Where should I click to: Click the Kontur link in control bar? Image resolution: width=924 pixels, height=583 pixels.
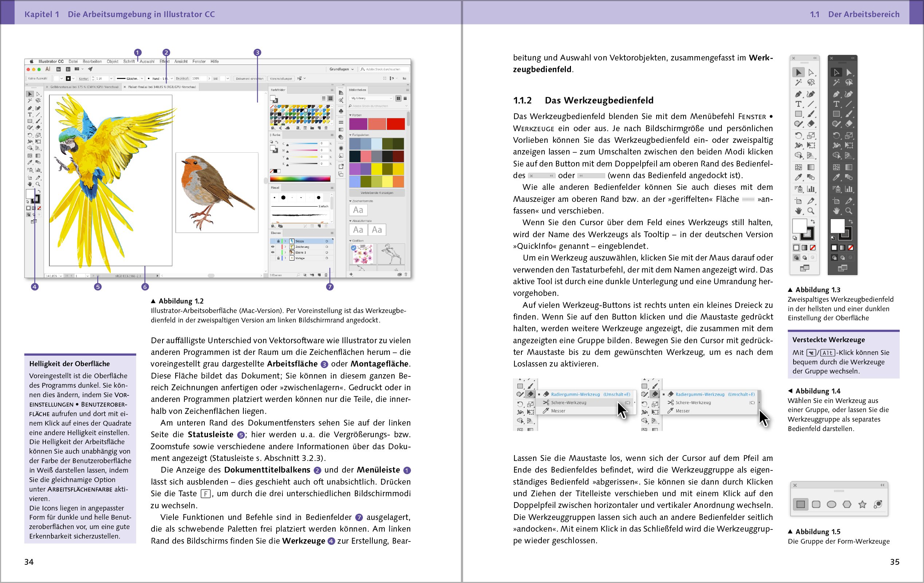tap(83, 79)
